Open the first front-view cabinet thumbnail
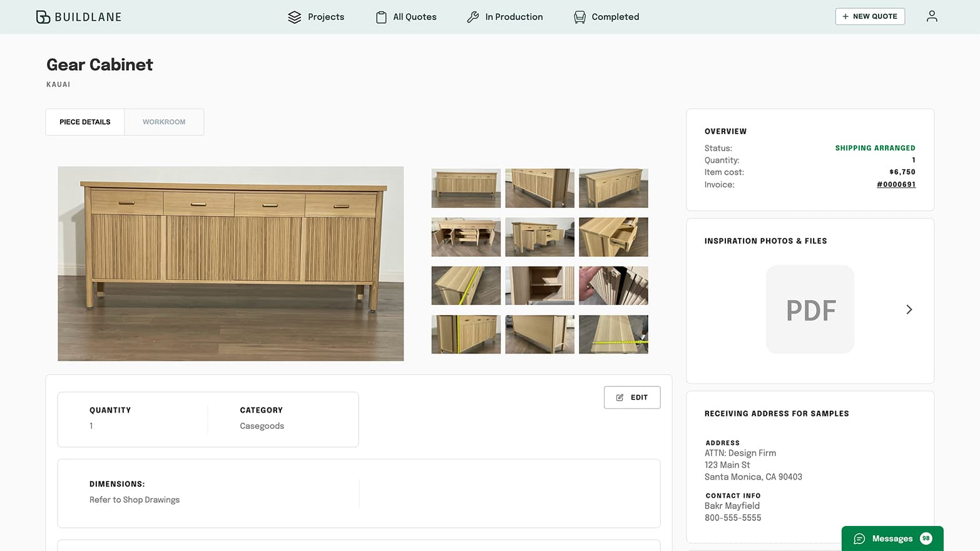 tap(466, 188)
